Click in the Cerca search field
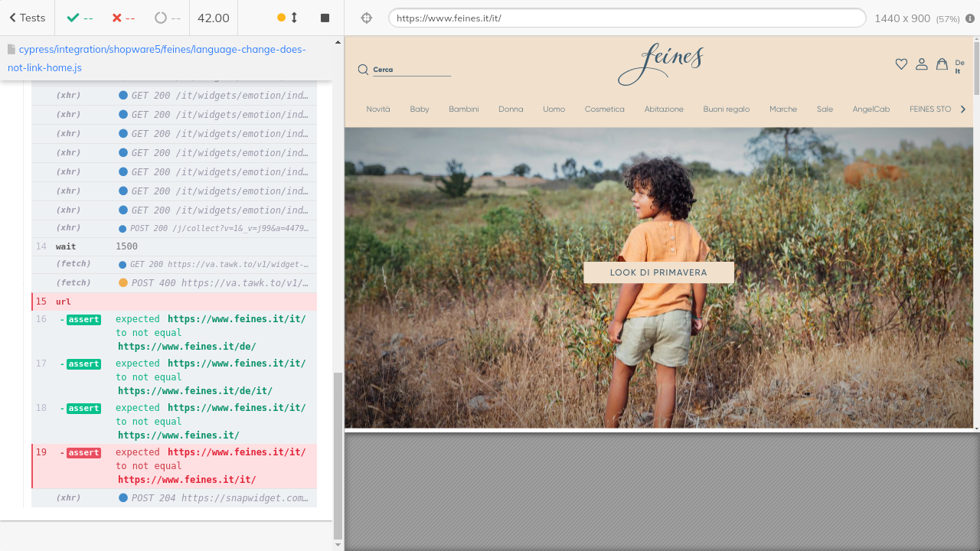980x551 pixels. pos(412,70)
